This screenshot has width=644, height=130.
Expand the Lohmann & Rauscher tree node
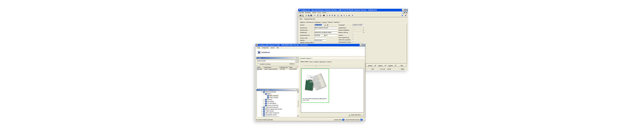click(x=264, y=105)
